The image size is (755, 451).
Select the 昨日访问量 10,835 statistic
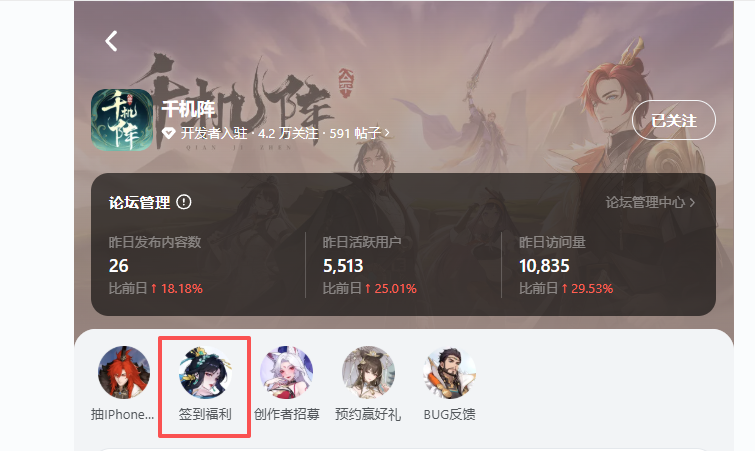[x=566, y=265]
